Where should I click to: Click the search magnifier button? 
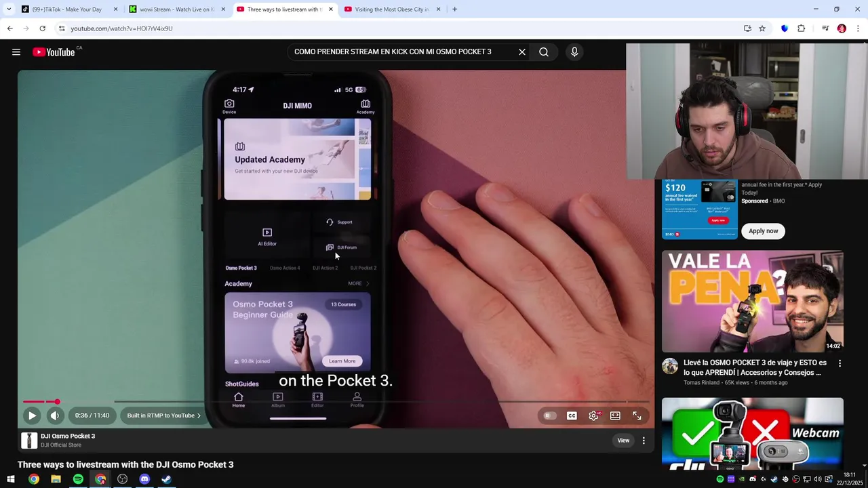coord(544,52)
